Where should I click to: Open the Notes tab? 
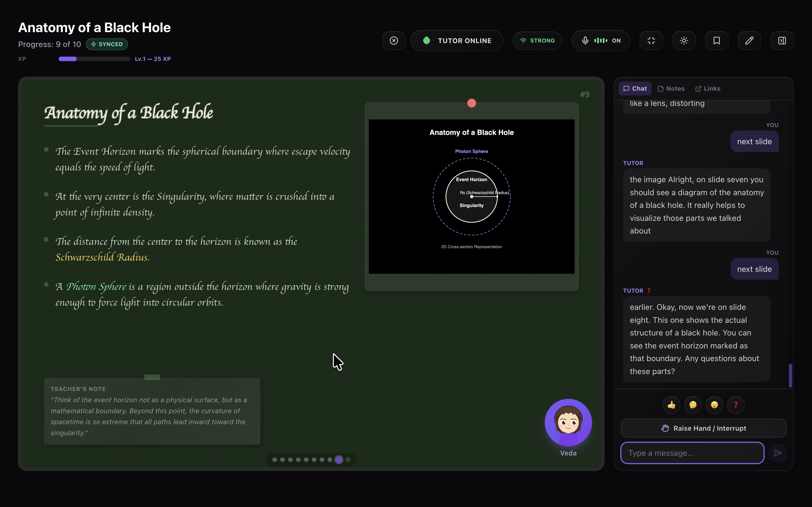coord(671,88)
